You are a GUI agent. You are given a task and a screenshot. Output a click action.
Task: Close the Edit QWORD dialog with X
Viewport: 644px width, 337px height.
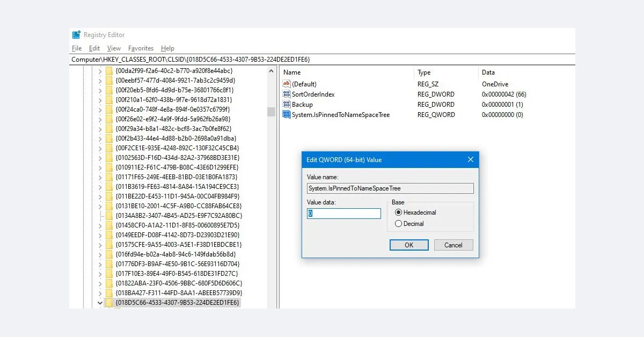tap(471, 160)
